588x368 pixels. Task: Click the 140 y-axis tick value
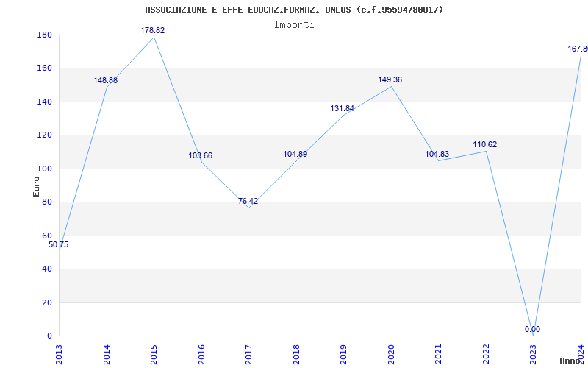coord(44,102)
